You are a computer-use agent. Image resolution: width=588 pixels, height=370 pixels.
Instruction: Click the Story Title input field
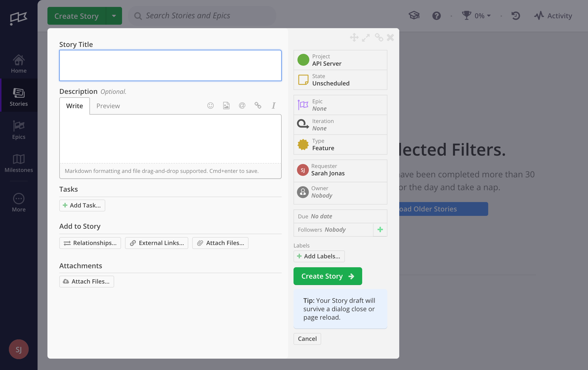click(170, 65)
